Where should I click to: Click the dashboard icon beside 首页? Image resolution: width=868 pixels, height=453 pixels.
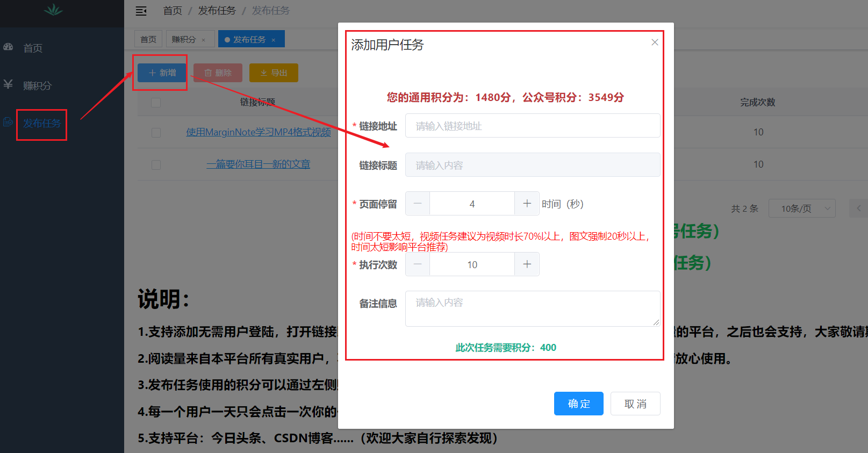point(8,47)
